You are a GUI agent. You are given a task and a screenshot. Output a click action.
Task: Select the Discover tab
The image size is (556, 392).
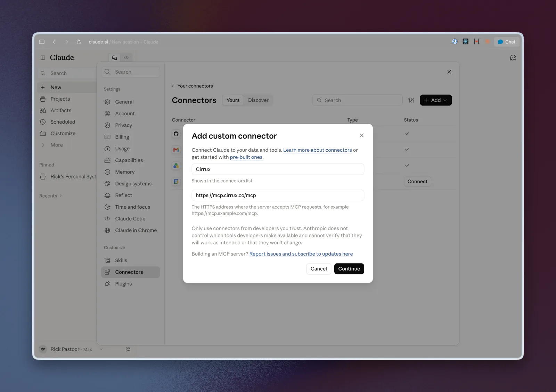(258, 100)
